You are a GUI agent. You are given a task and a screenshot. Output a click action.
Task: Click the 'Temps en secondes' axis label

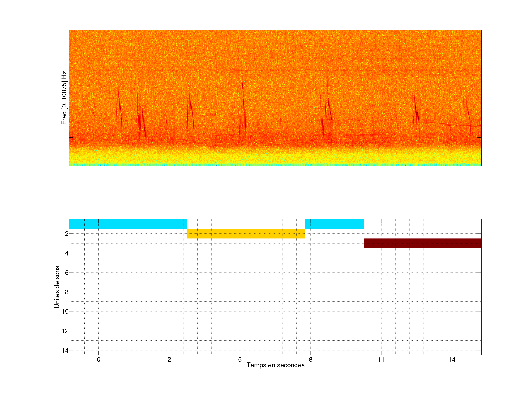point(275,365)
